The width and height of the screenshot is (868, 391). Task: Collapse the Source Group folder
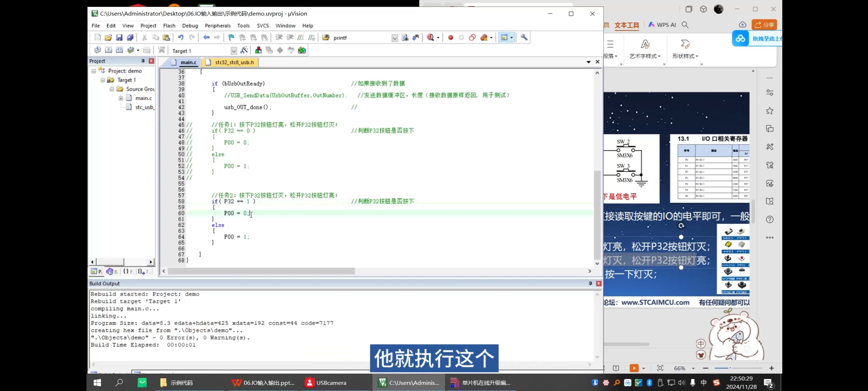point(112,89)
